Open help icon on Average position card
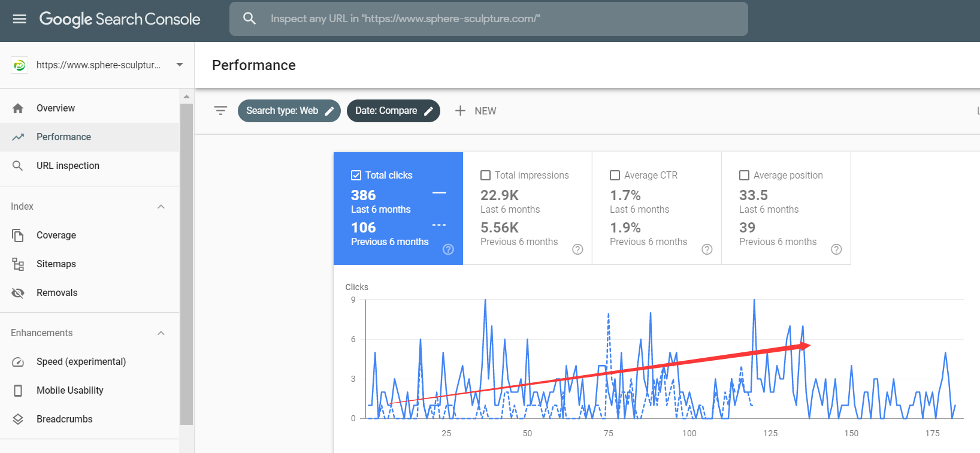 coord(836,249)
